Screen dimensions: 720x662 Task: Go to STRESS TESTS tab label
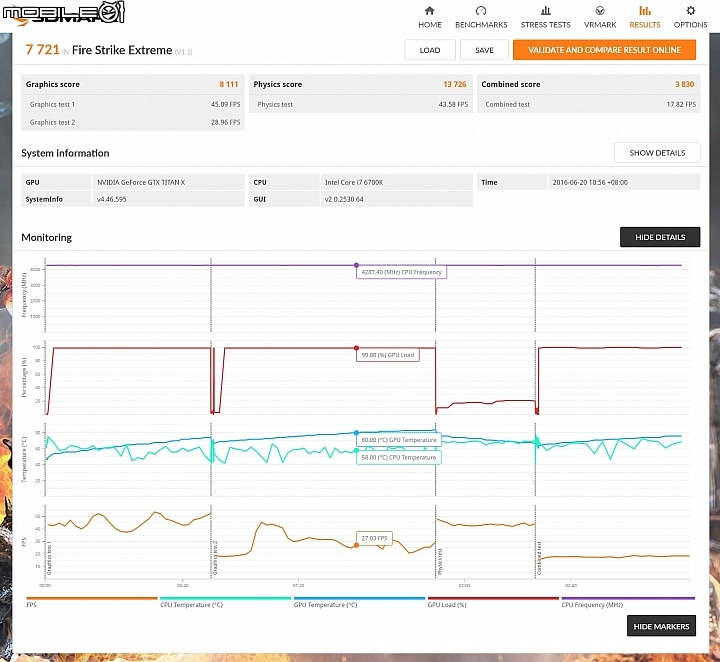(x=546, y=25)
